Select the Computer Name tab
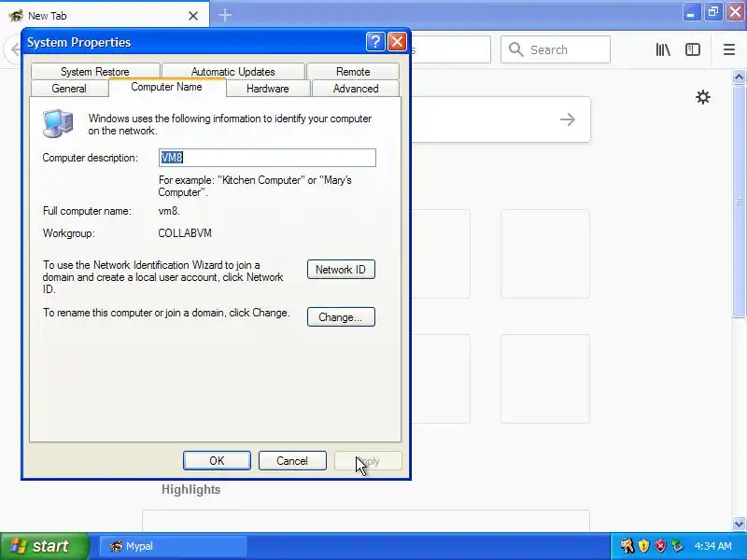The width and height of the screenshot is (747, 560). pyautogui.click(x=167, y=87)
